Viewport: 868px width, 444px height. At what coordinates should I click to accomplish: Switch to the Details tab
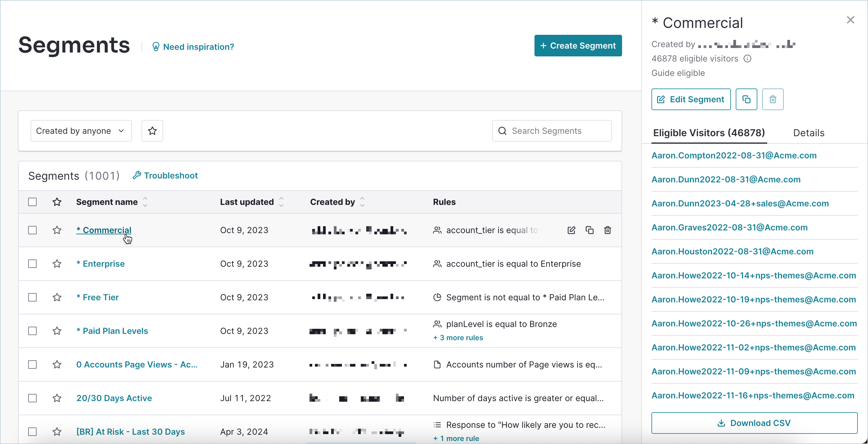pos(809,133)
